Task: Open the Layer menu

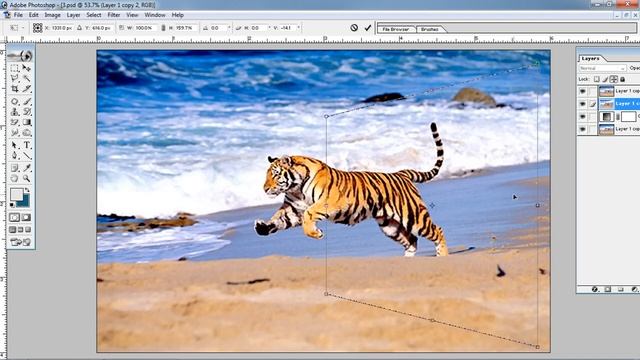Action: click(73, 15)
